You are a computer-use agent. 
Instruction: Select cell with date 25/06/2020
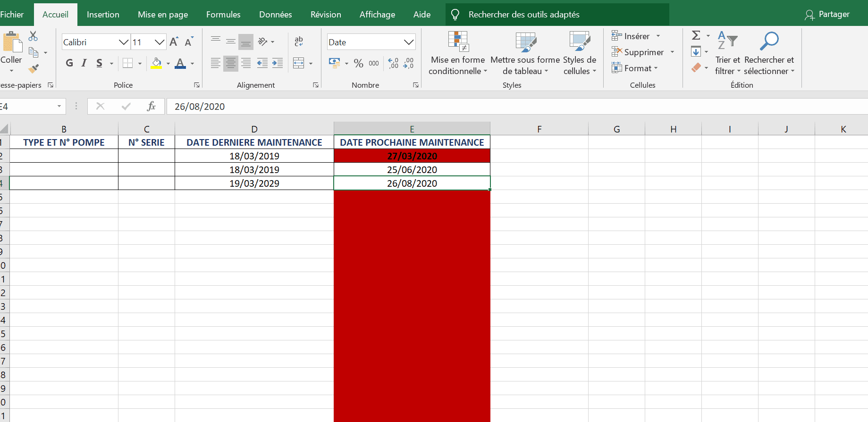pyautogui.click(x=412, y=170)
